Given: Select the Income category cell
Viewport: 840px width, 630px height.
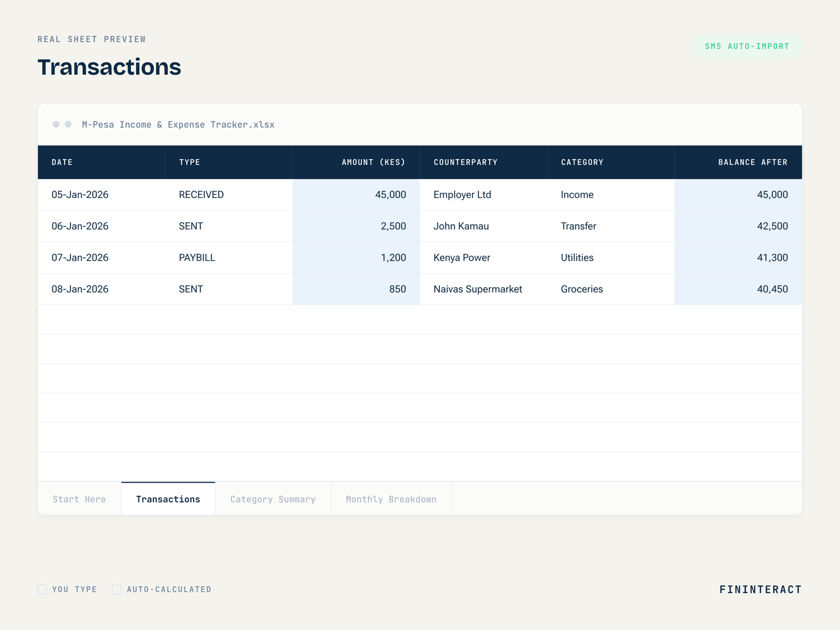Looking at the screenshot, I should [x=611, y=195].
